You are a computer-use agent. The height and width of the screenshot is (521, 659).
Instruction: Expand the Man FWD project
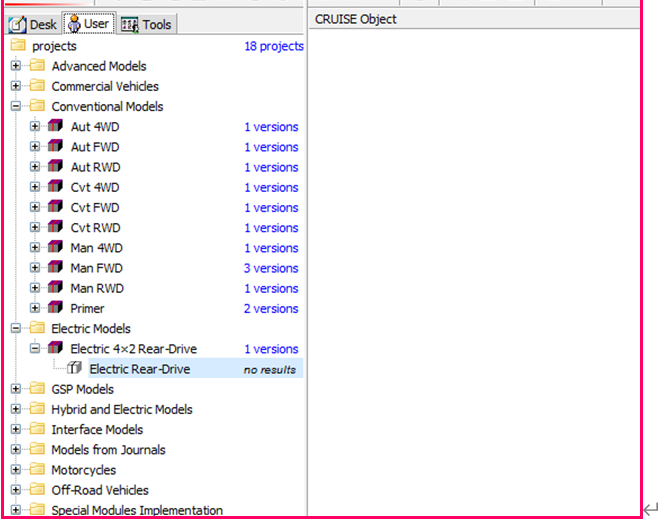[35, 267]
